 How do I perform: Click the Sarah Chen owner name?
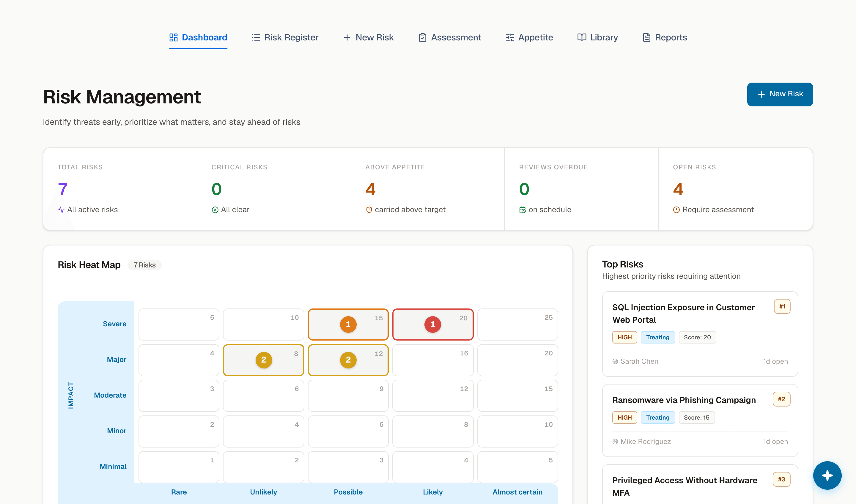[639, 361]
